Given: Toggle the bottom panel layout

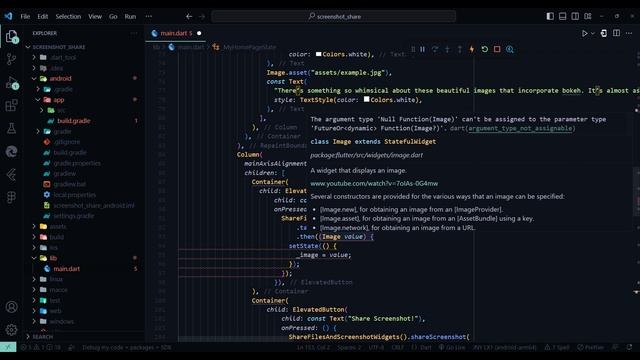Looking at the screenshot, I should point(562,16).
